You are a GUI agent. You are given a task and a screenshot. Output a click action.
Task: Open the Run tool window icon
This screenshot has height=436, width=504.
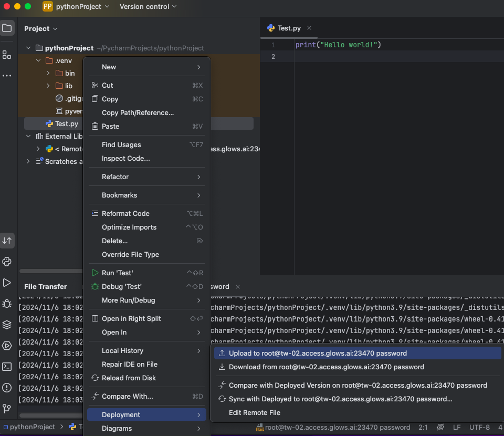click(x=7, y=283)
